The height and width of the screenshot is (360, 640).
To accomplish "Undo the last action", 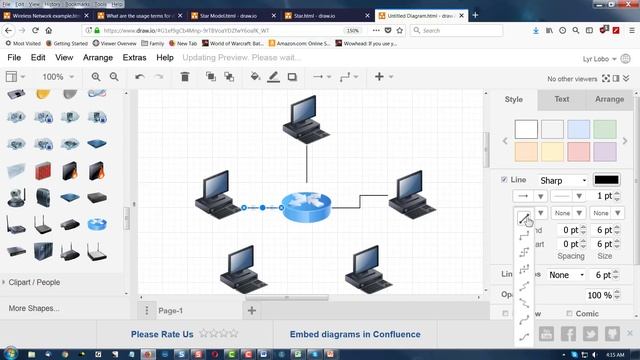I will [x=140, y=77].
